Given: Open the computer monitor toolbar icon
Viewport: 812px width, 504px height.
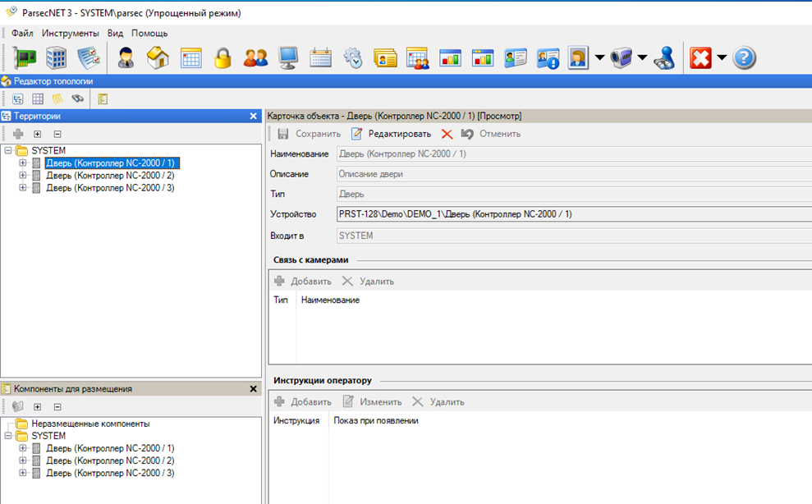Looking at the screenshot, I should (x=288, y=58).
